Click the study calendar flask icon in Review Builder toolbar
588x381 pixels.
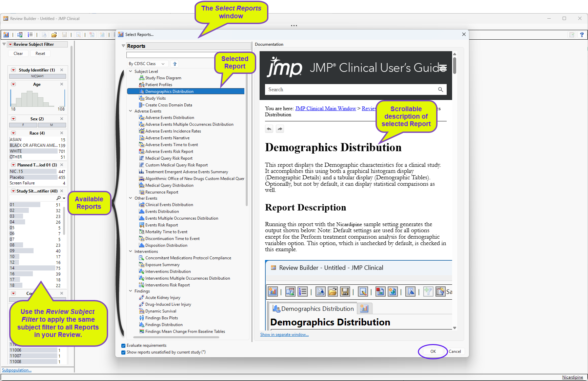pyautogui.click(x=20, y=35)
